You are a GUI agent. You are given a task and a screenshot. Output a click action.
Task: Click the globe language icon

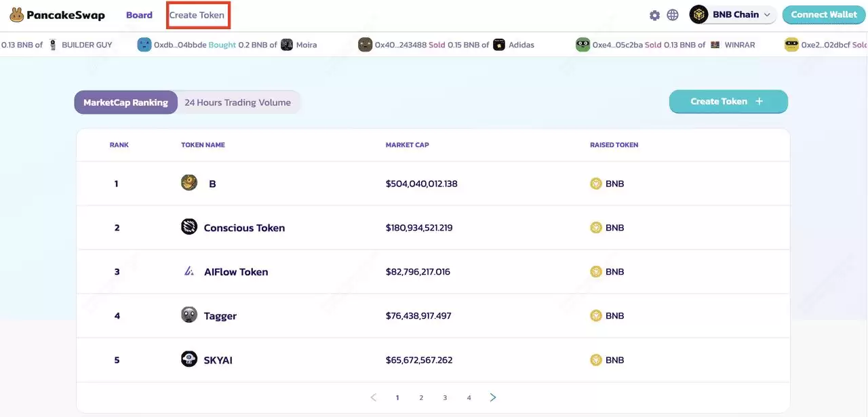click(x=672, y=14)
